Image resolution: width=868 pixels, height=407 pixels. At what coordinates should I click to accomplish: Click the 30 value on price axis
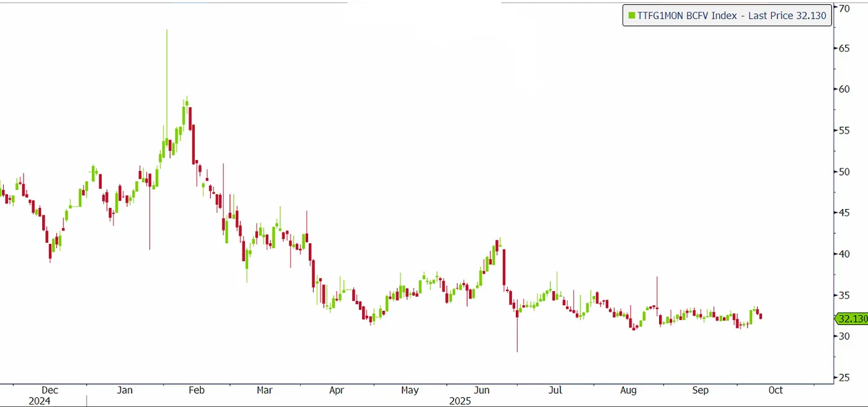pos(844,336)
